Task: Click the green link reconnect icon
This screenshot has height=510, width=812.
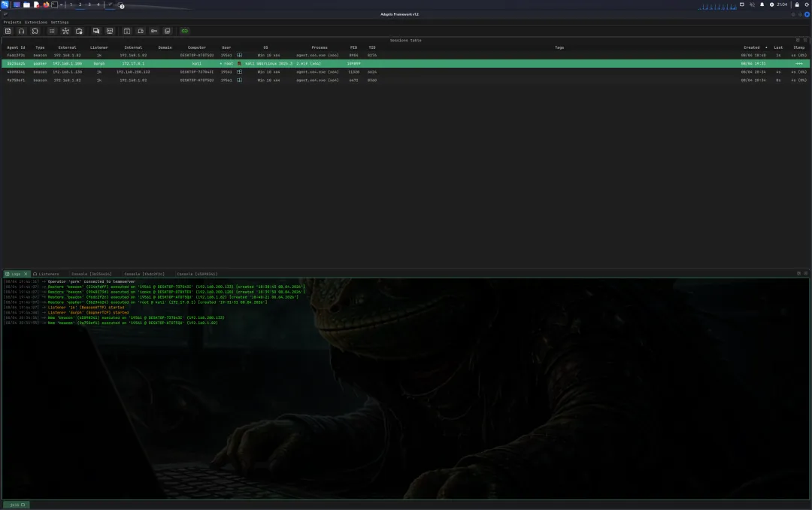Action: tap(184, 31)
